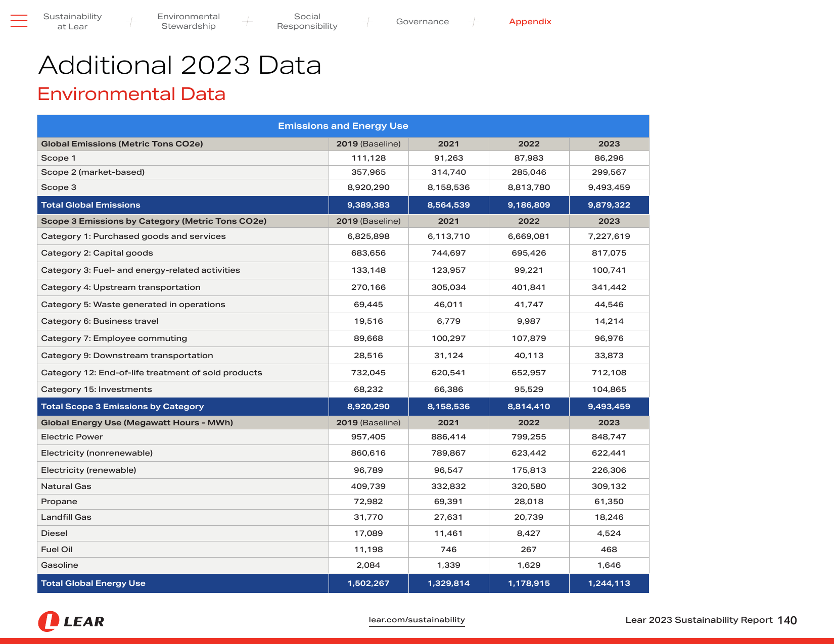Select the 111,128 Scope 1 baseline value

[x=368, y=158]
